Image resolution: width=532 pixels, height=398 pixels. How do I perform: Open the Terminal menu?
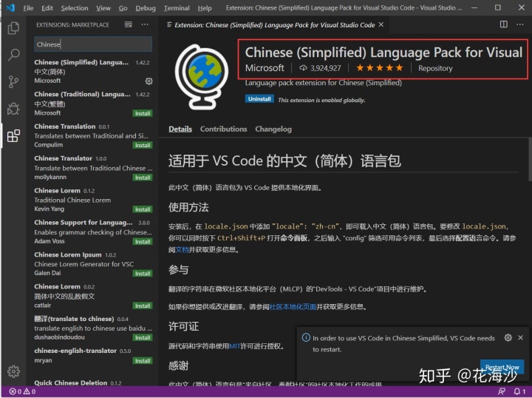177,8
